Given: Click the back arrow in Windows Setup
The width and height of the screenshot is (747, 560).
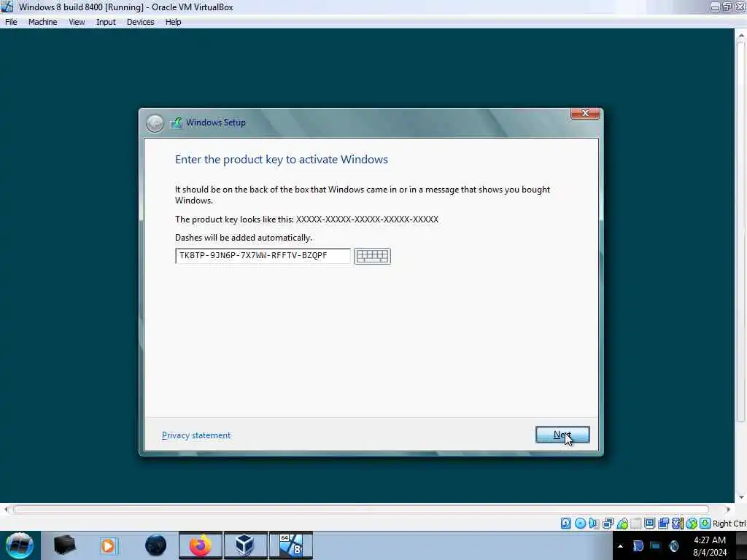Looking at the screenshot, I should (x=155, y=123).
